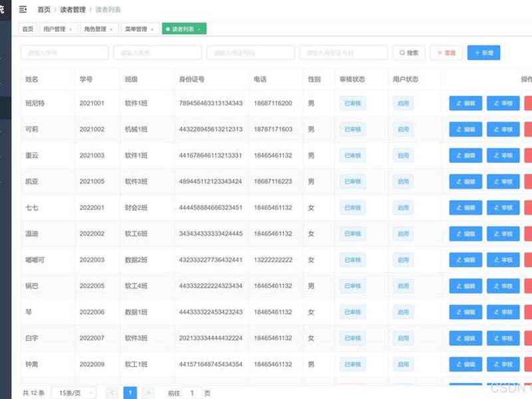Review (审核) the row for student 2022006
532x399 pixels.
[x=503, y=312]
